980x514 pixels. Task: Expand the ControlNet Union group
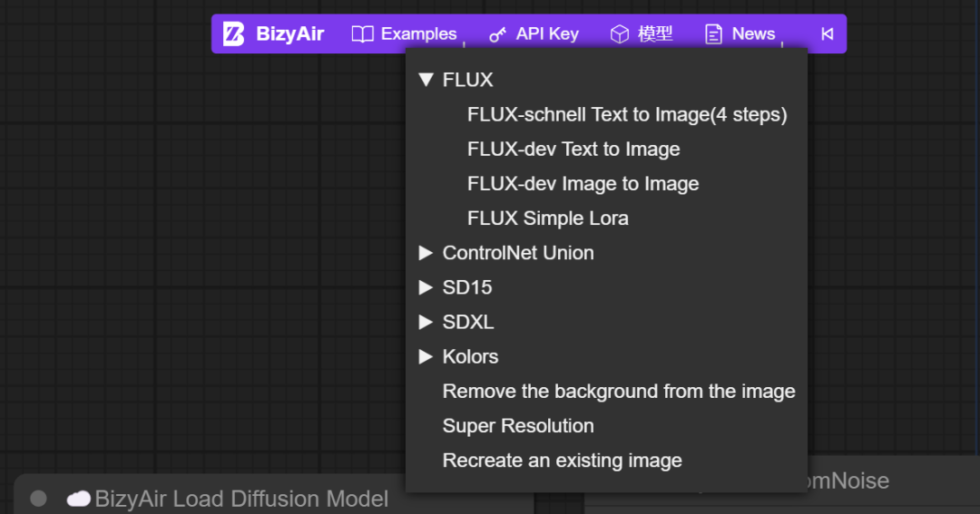pyautogui.click(x=426, y=252)
